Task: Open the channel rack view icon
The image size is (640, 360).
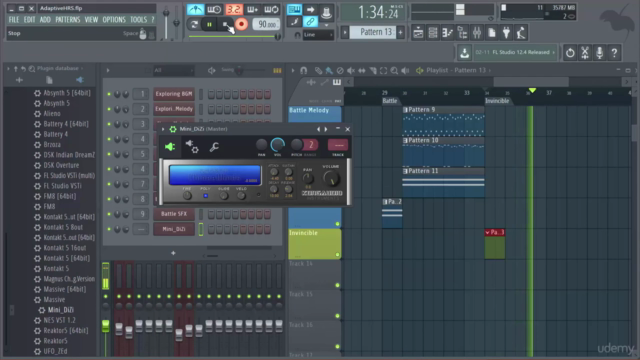Action: pos(433,33)
